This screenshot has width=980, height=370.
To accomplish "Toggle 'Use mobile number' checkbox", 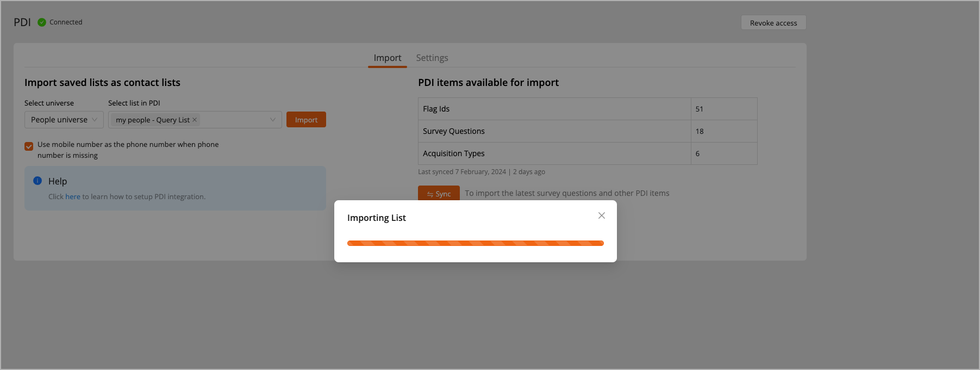I will (x=29, y=146).
